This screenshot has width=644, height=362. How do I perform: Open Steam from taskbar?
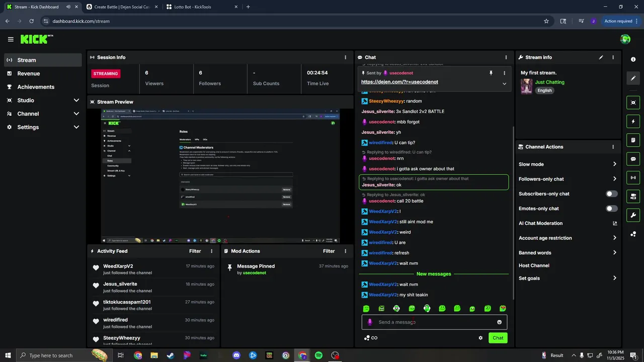click(171, 355)
